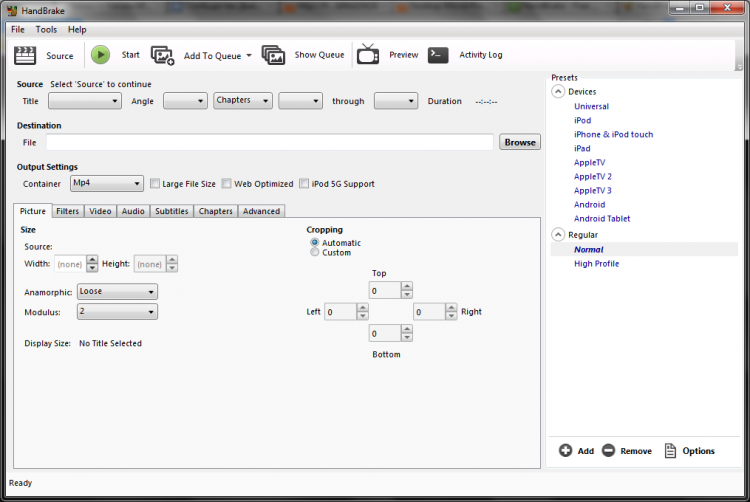Increase the Width stepper value

pyautogui.click(x=92, y=260)
